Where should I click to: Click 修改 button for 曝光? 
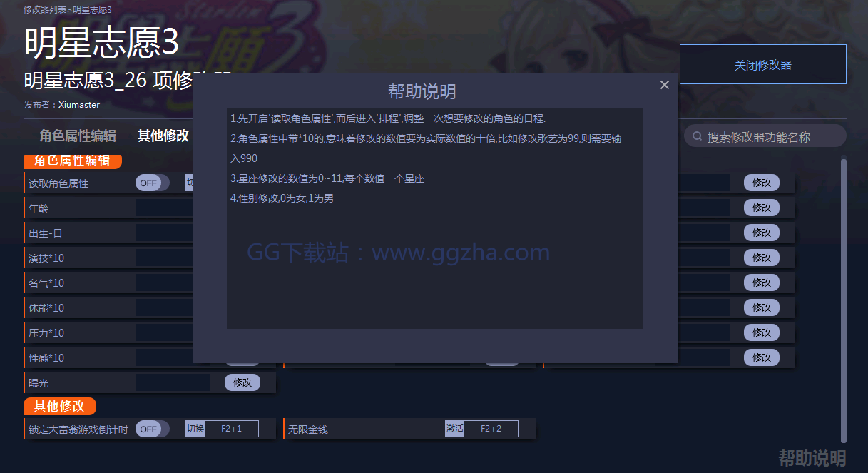coord(242,382)
